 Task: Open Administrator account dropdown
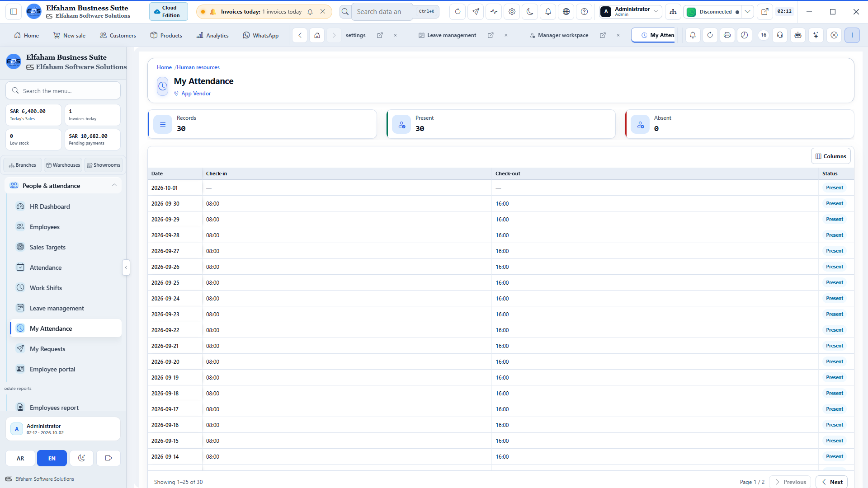(631, 12)
